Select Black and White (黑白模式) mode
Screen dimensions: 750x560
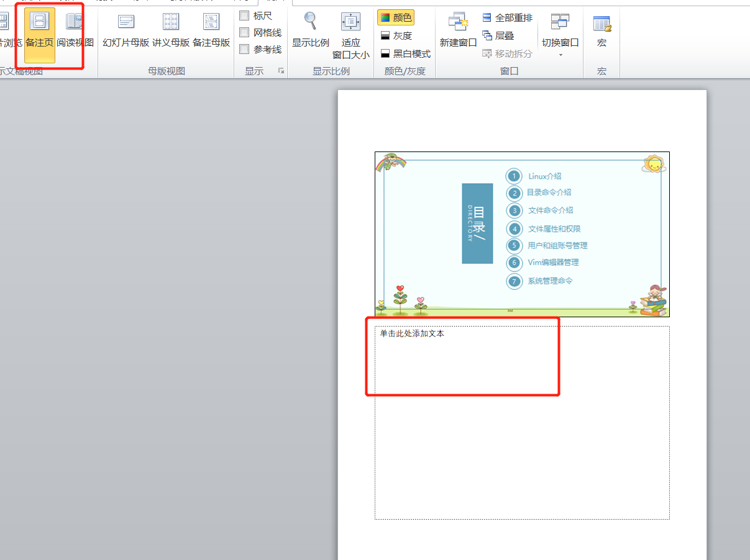[x=405, y=53]
